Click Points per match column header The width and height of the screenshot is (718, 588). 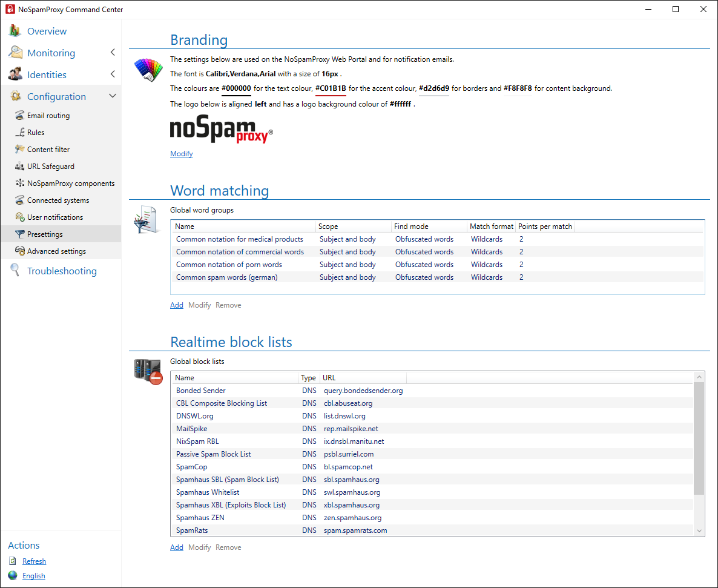click(x=545, y=226)
